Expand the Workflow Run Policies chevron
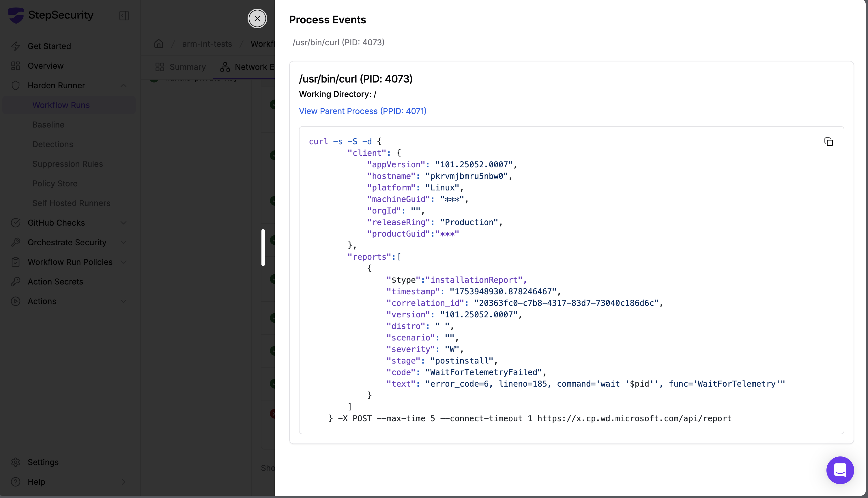This screenshot has width=868, height=498. (x=124, y=262)
